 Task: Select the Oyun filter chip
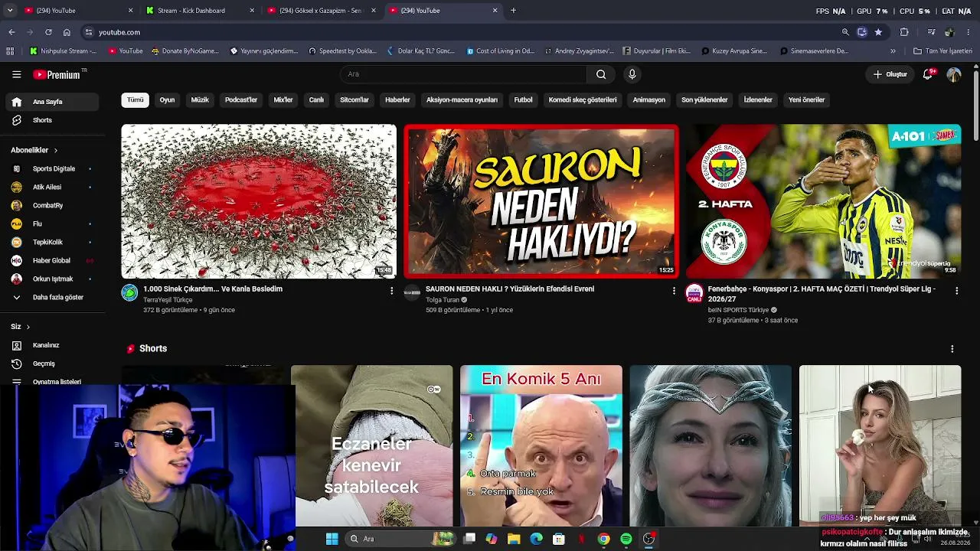coord(167,100)
